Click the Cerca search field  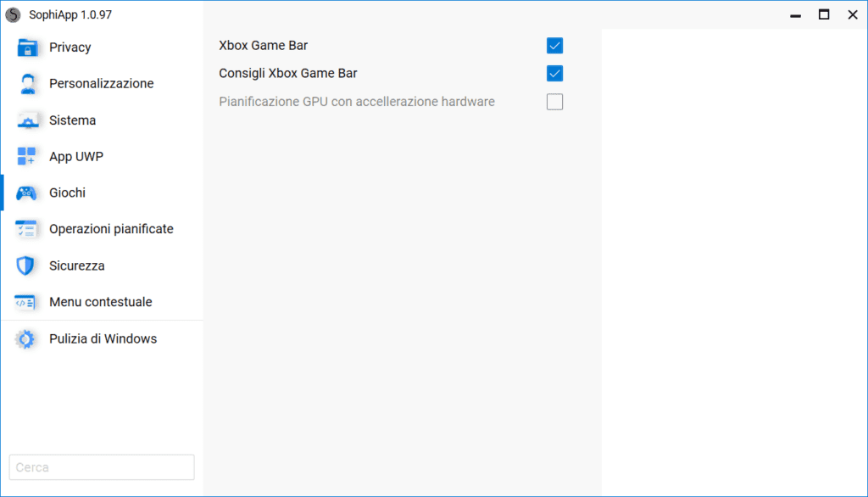click(x=102, y=467)
